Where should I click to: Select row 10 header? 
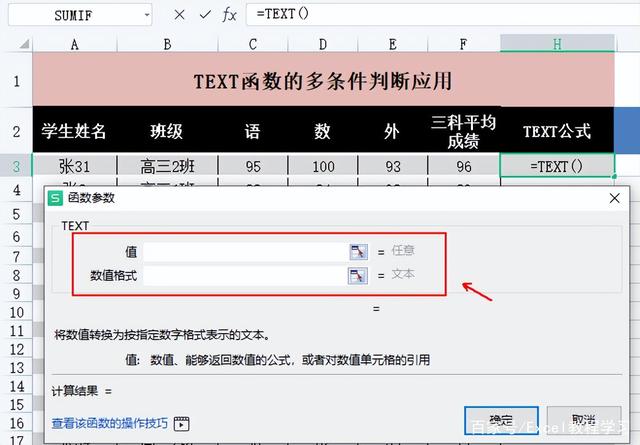16,312
